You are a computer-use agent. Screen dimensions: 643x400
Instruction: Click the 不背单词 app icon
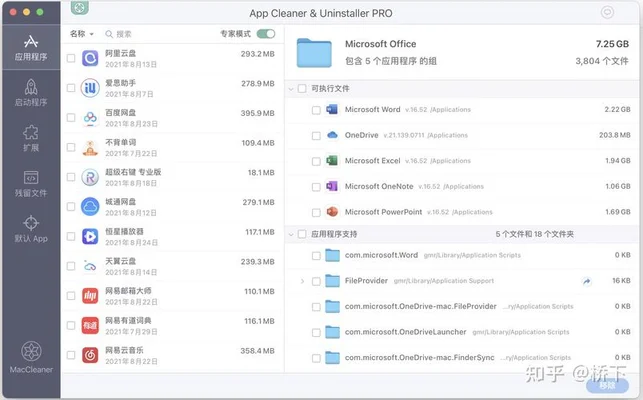point(90,147)
